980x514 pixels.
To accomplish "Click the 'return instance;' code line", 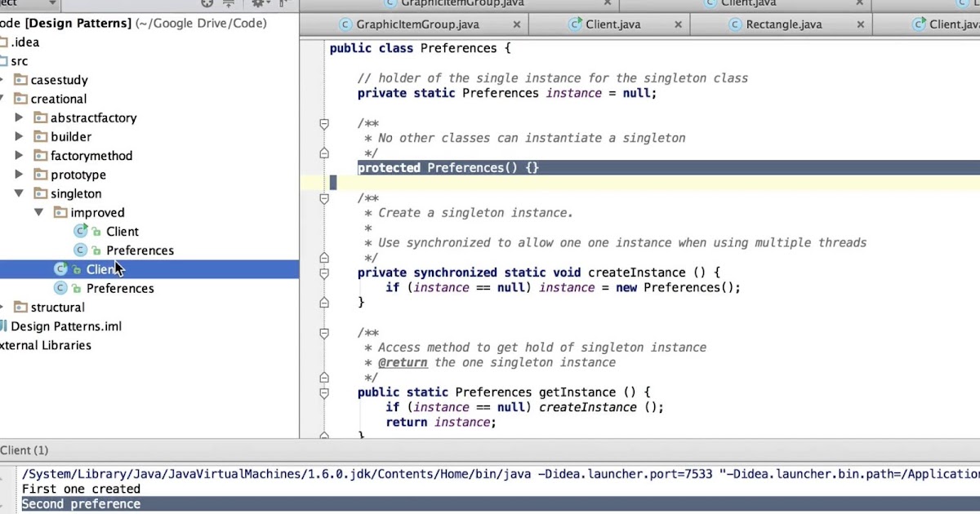I will click(x=441, y=423).
